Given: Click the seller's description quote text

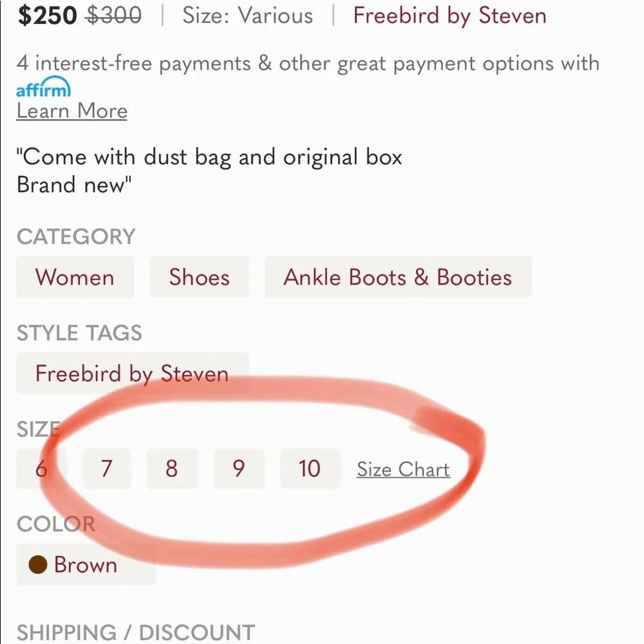Looking at the screenshot, I should click(209, 156).
